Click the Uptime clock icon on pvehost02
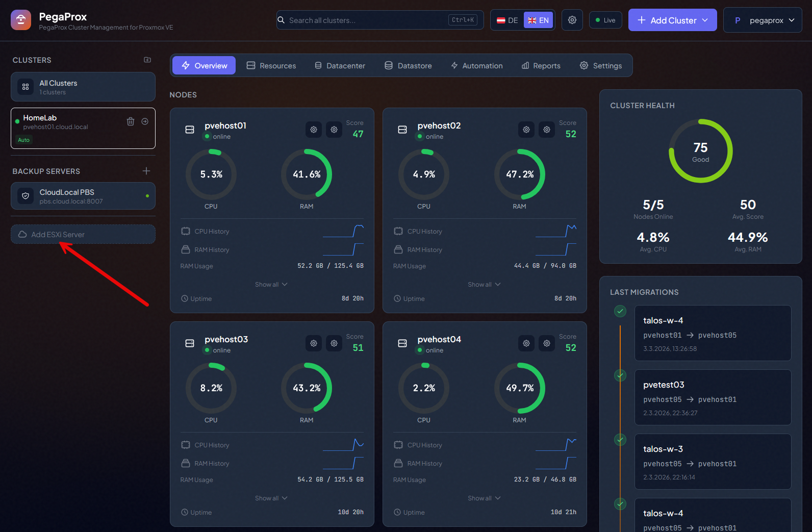Viewport: 812px width, 532px height. 397,298
